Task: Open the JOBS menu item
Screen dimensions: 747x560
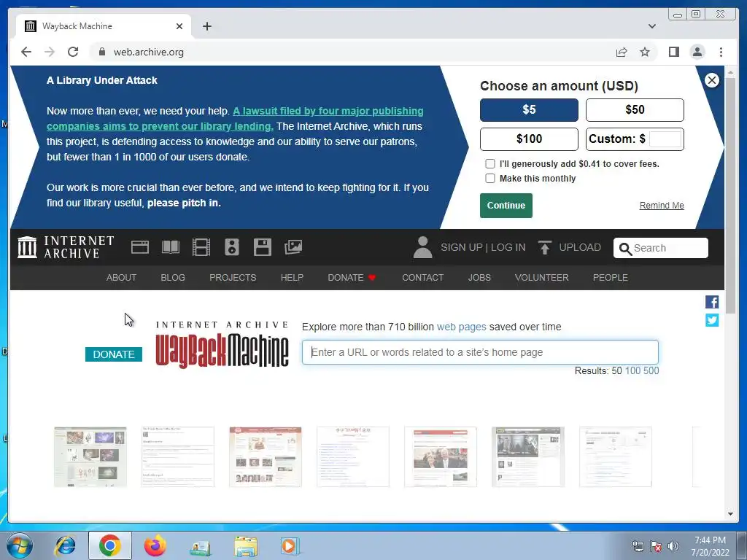Action: click(x=479, y=278)
